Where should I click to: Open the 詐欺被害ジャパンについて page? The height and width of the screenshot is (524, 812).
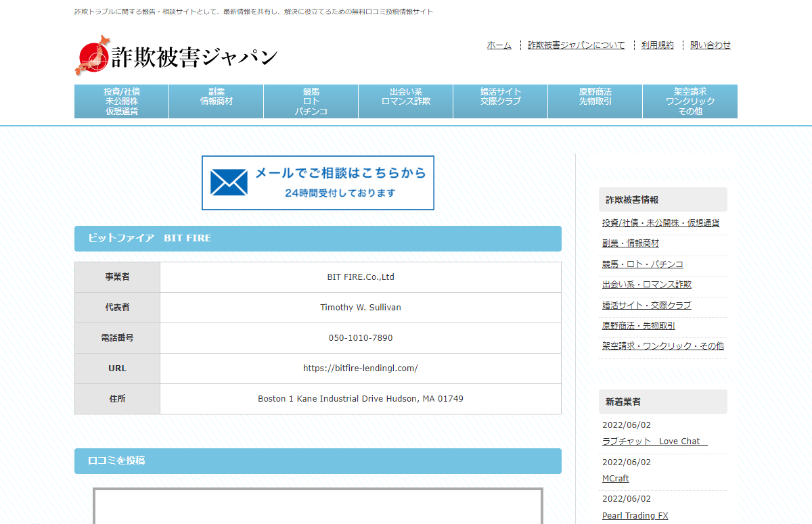(576, 45)
